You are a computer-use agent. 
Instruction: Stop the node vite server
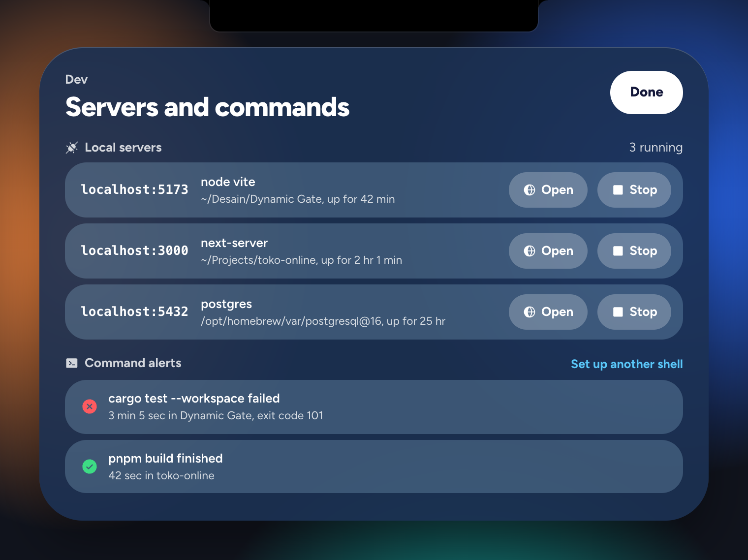[634, 190]
